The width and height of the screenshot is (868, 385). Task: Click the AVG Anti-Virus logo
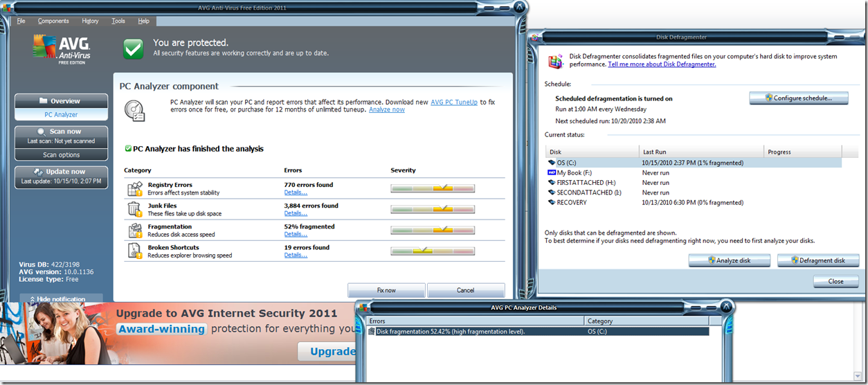tap(62, 50)
